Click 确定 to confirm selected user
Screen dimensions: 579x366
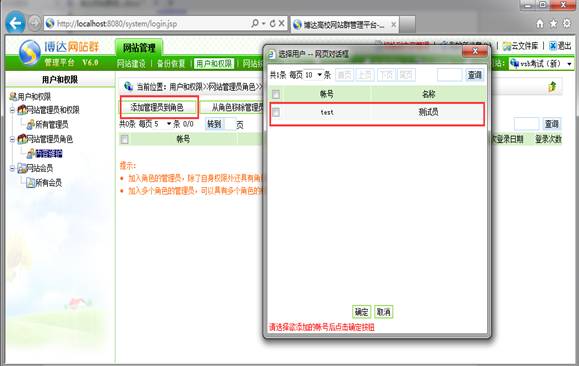click(x=361, y=312)
